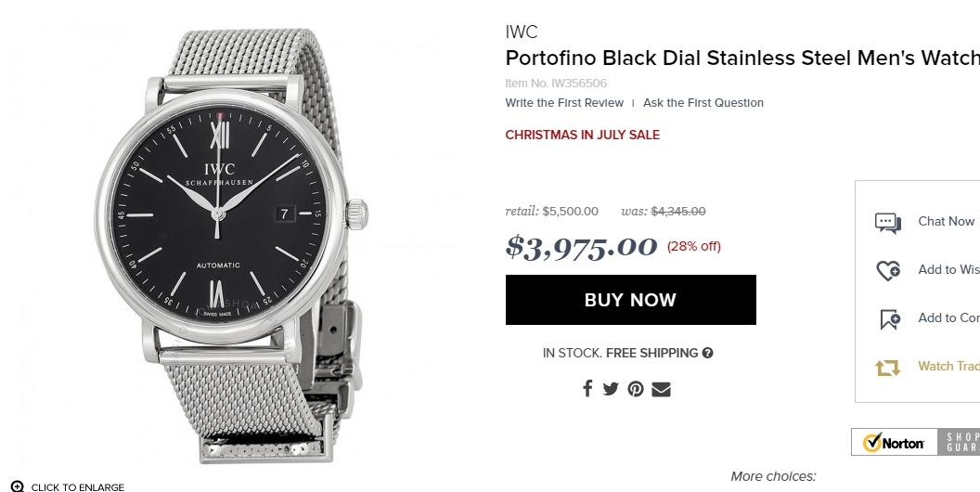Viewport: 980px width, 492px height.
Task: Click the Click to Enlarge text
Action: (x=78, y=486)
